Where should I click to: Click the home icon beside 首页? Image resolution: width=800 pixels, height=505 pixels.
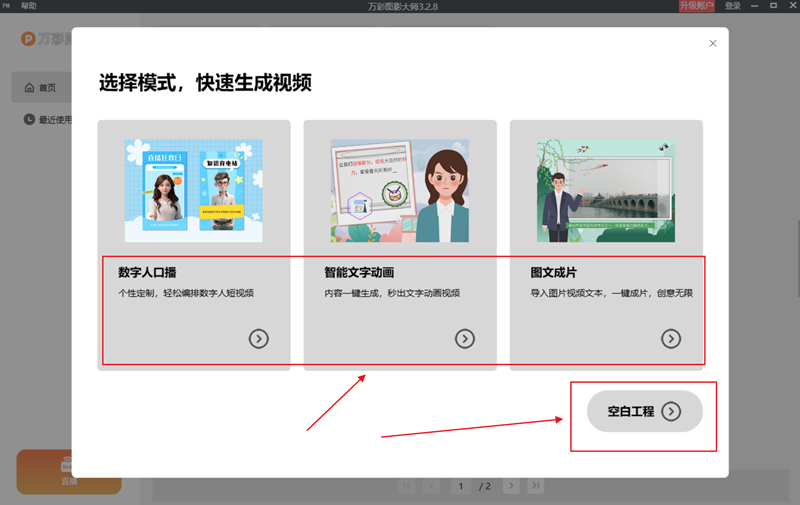[x=29, y=88]
